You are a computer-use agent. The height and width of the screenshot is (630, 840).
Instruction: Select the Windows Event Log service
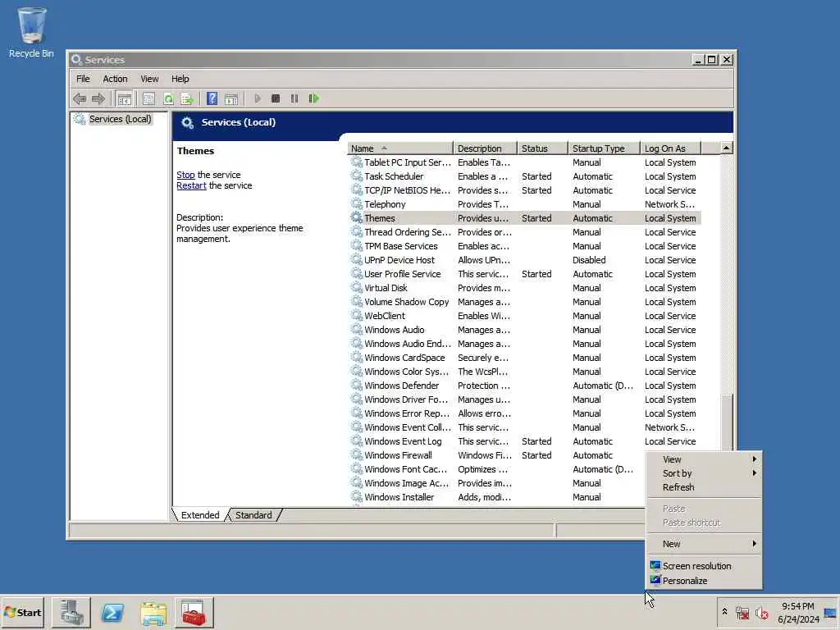[x=525, y=441]
